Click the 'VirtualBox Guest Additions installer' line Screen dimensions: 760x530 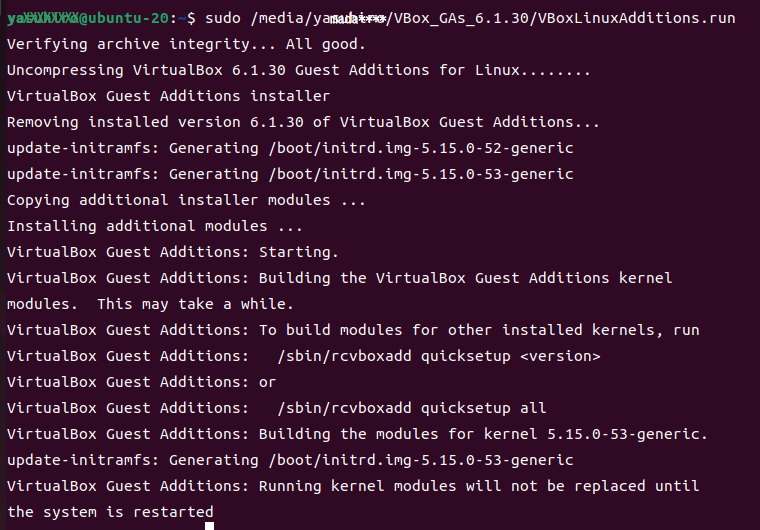[168, 96]
